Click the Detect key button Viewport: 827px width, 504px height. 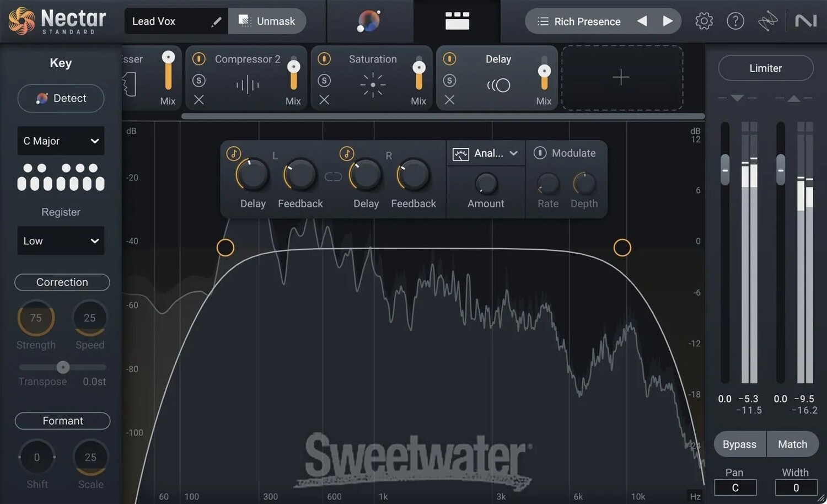tap(61, 98)
